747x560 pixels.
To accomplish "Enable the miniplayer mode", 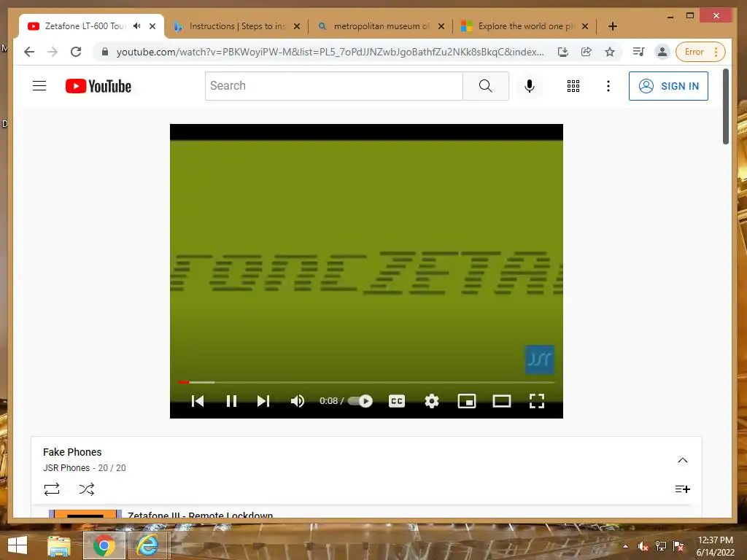I will (x=467, y=401).
